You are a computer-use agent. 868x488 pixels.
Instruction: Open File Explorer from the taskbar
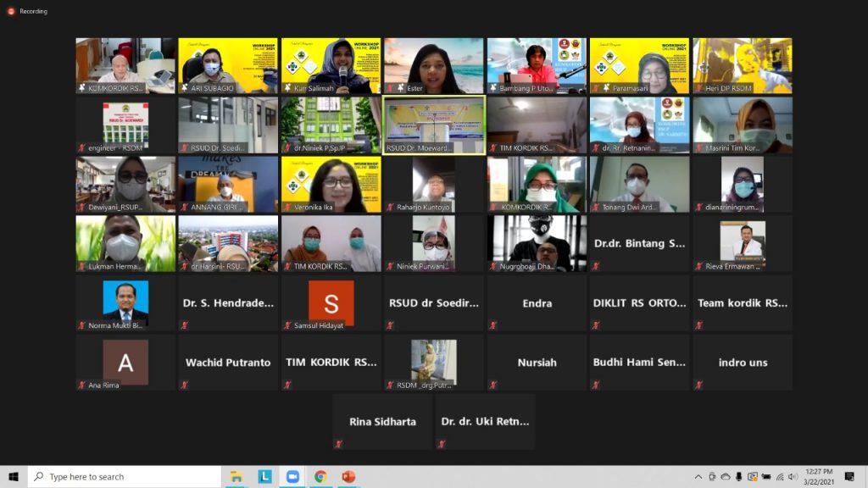(237, 477)
